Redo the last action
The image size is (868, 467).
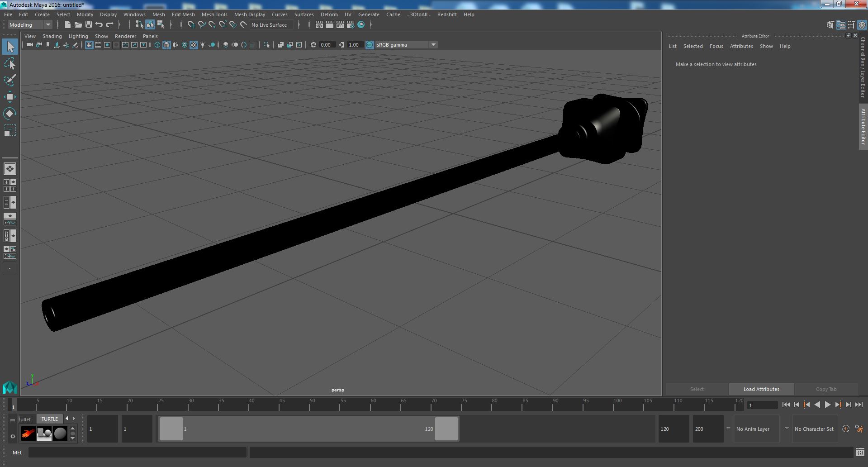click(109, 25)
